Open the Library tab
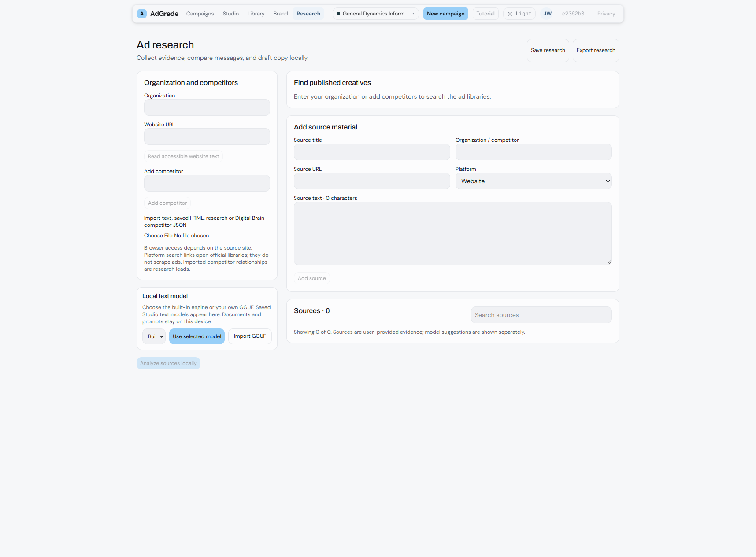The width and height of the screenshot is (756, 557). pos(256,14)
